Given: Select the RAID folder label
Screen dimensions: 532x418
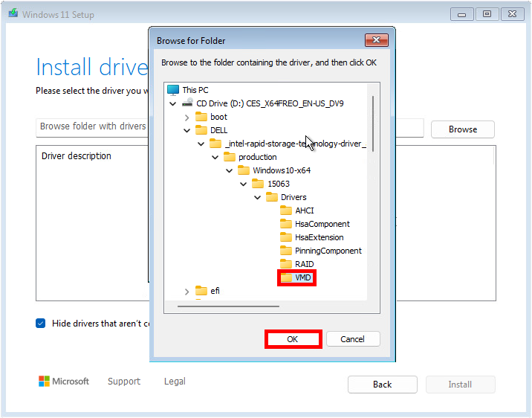Looking at the screenshot, I should pyautogui.click(x=305, y=264).
